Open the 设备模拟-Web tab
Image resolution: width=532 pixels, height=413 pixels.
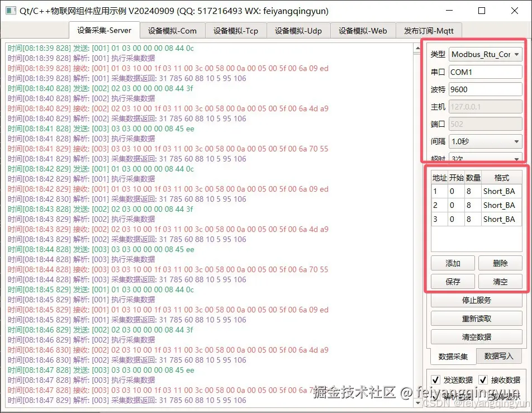click(x=363, y=31)
